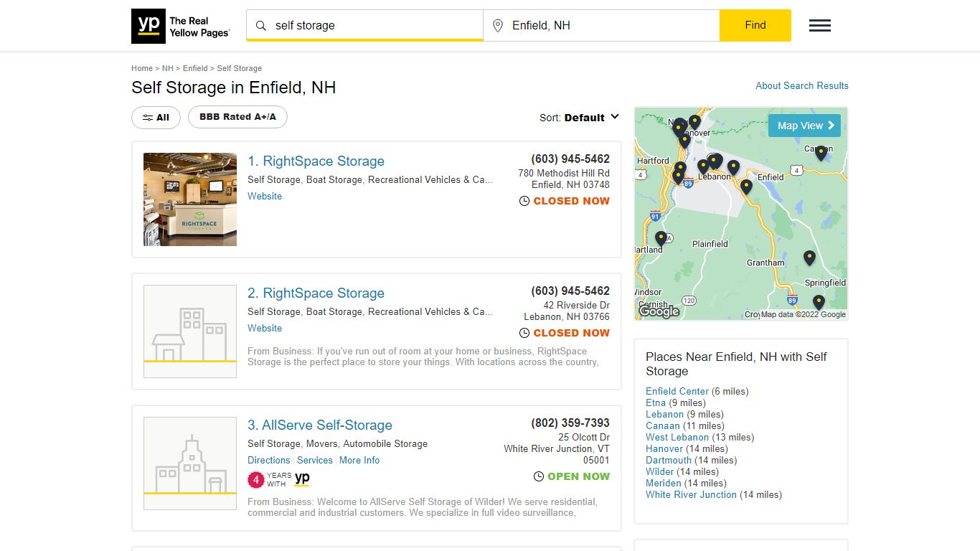Click the map pin near Canaan
980x551 pixels.
821,153
